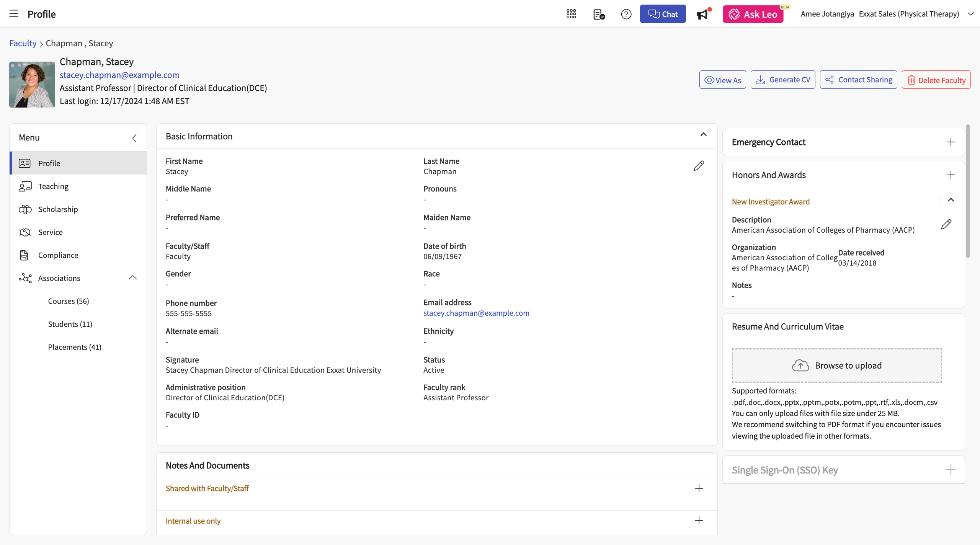Collapse the left Menu panel
980x545 pixels.
click(x=134, y=138)
